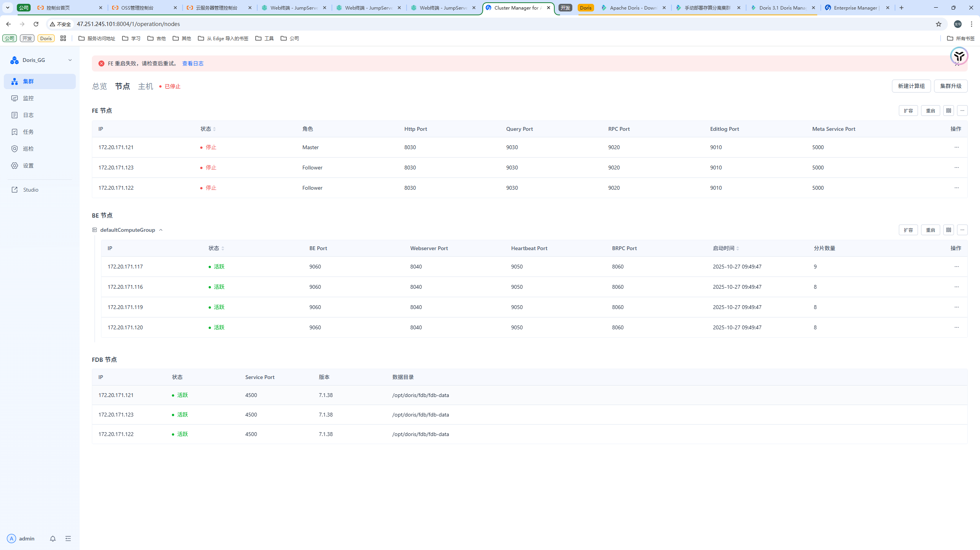
Task: Open more actions for BE node 172.20.171.117
Action: pos(956,267)
